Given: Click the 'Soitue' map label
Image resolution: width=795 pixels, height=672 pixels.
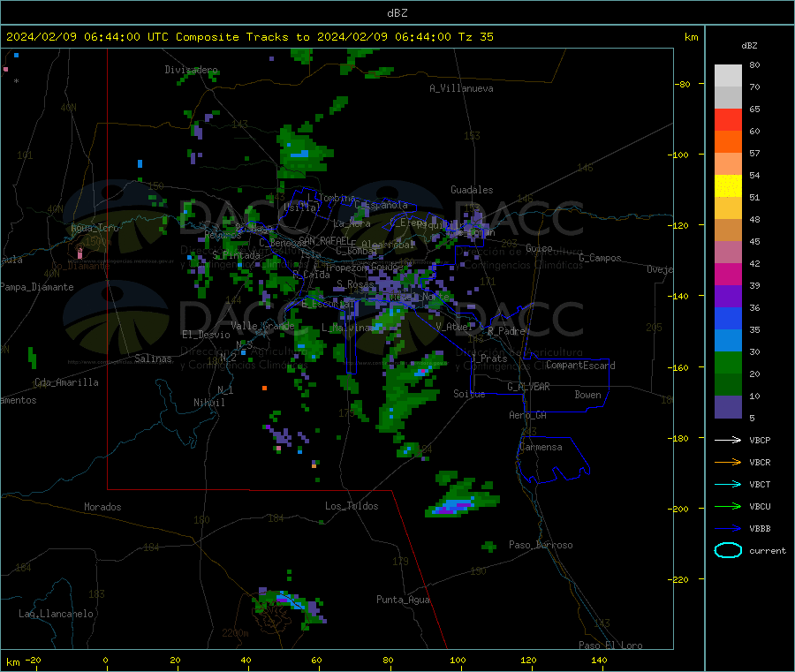Looking at the screenshot, I should (x=469, y=394).
